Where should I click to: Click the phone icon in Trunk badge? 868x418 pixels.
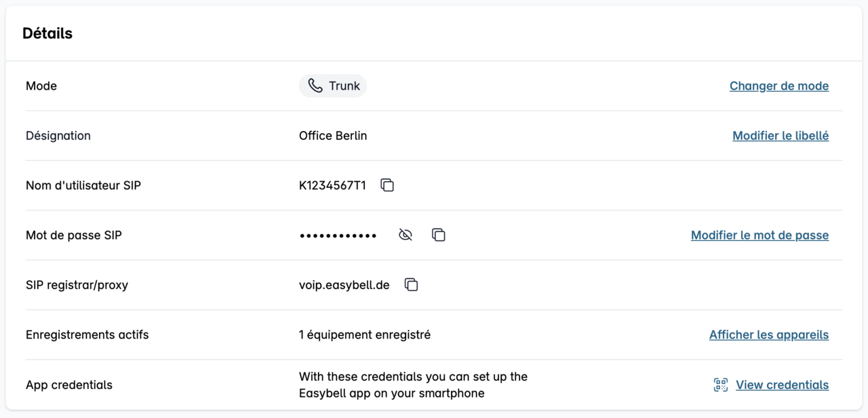click(x=315, y=85)
